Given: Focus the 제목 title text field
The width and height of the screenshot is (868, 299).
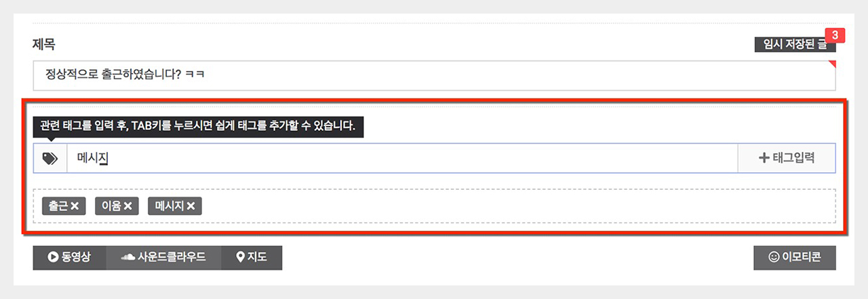Looking at the screenshot, I should [434, 75].
